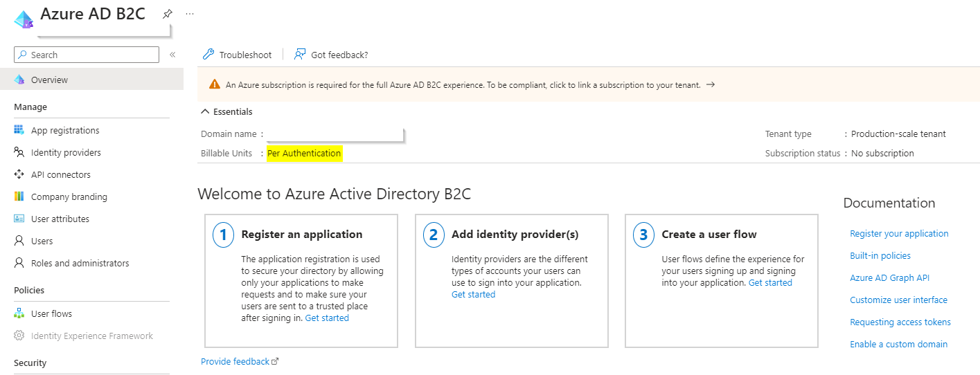The image size is (980, 375).
Task: Click the warning triangle icon in banner
Action: click(x=214, y=85)
